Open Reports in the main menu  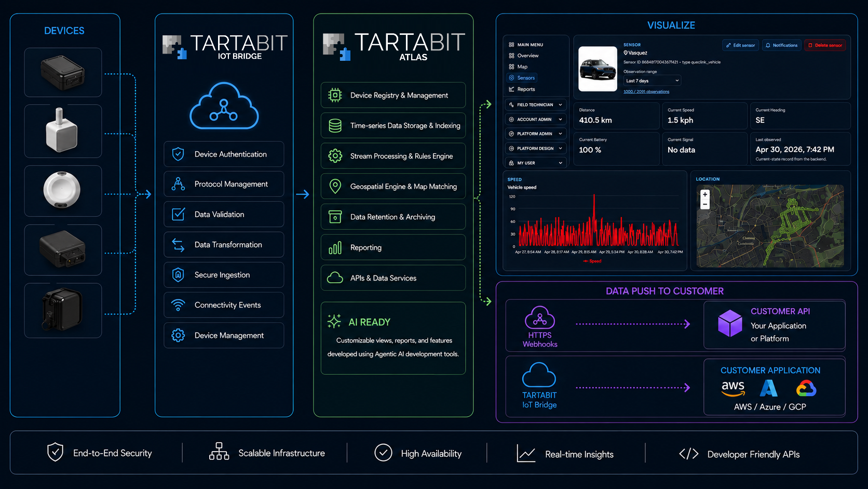tap(526, 89)
